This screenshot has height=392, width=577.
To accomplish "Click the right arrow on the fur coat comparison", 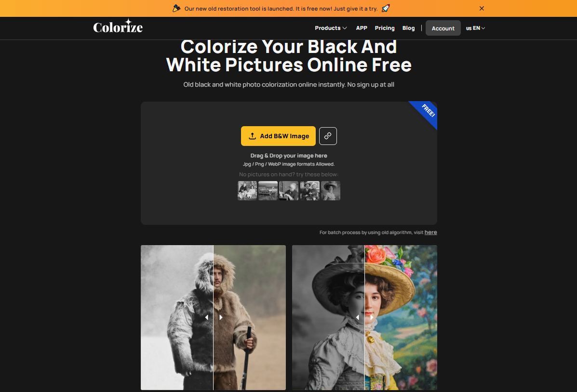I will coord(221,317).
